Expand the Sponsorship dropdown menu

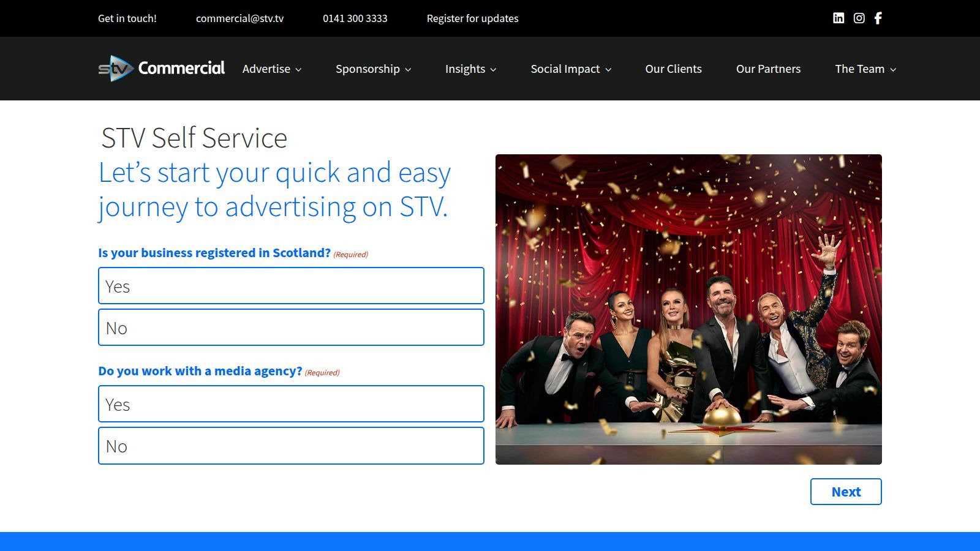point(373,69)
